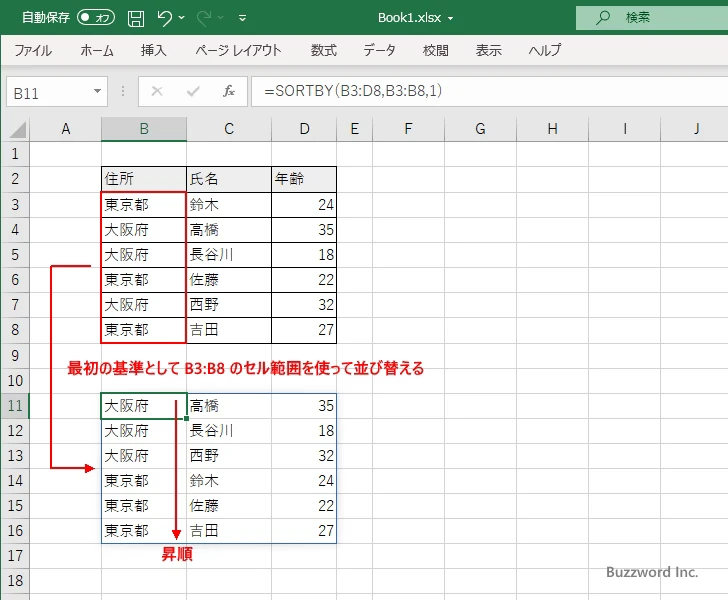Switch to the ページ レイアウト tab
The image size is (728, 600).
point(238,50)
